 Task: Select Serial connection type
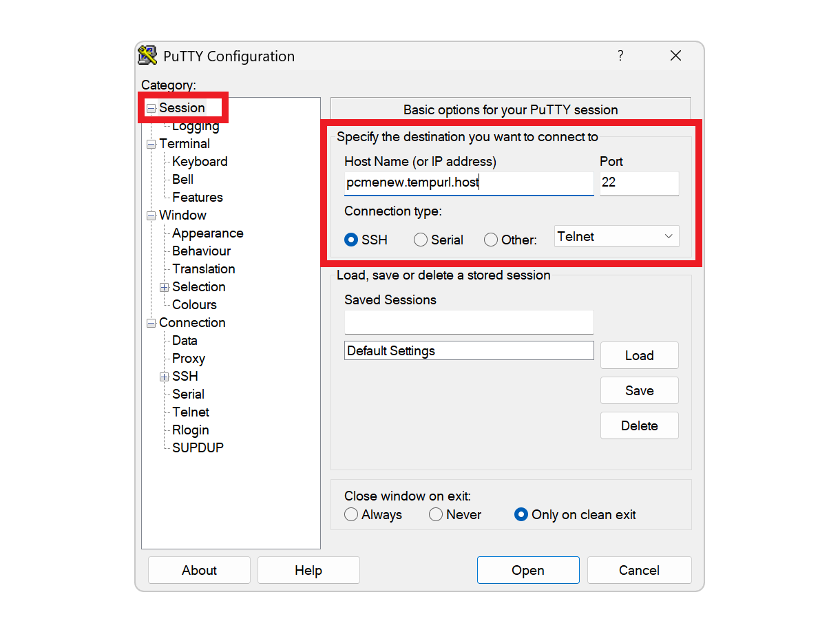421,240
